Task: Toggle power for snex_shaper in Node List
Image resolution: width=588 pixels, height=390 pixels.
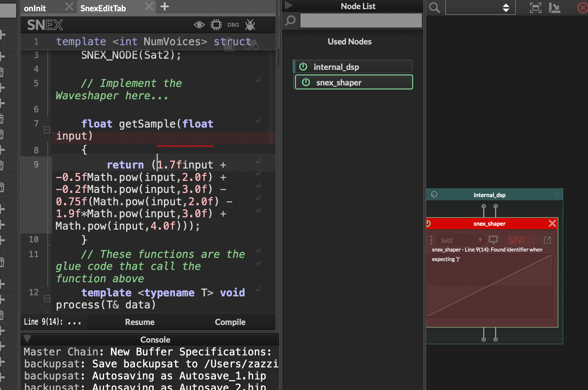Action: (x=306, y=82)
